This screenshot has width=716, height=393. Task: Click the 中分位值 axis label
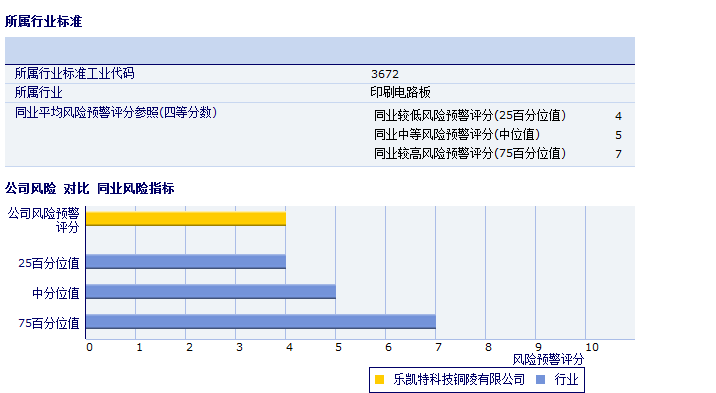(56, 293)
